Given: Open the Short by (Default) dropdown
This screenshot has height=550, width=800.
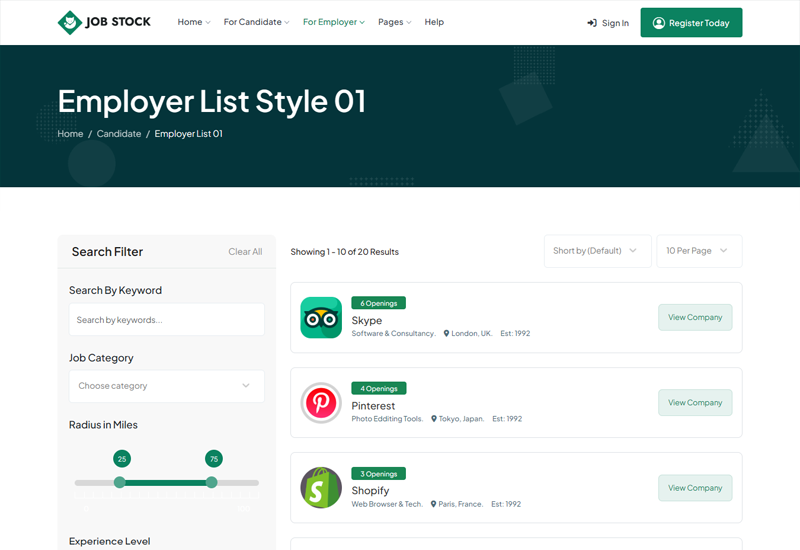Looking at the screenshot, I should click(597, 251).
